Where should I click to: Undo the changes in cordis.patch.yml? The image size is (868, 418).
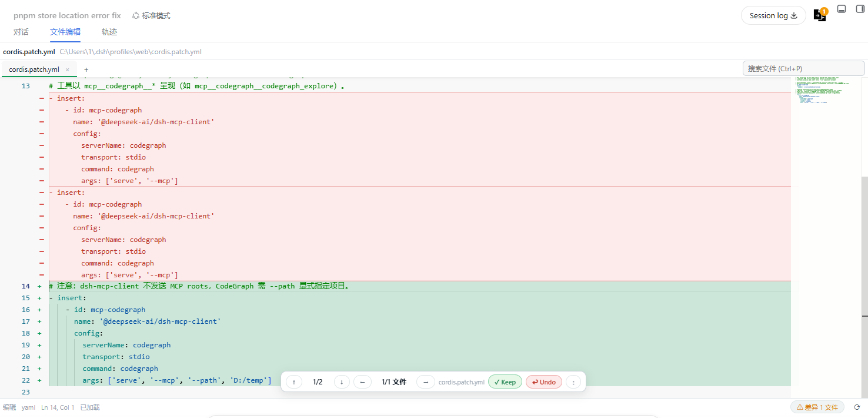coord(544,381)
